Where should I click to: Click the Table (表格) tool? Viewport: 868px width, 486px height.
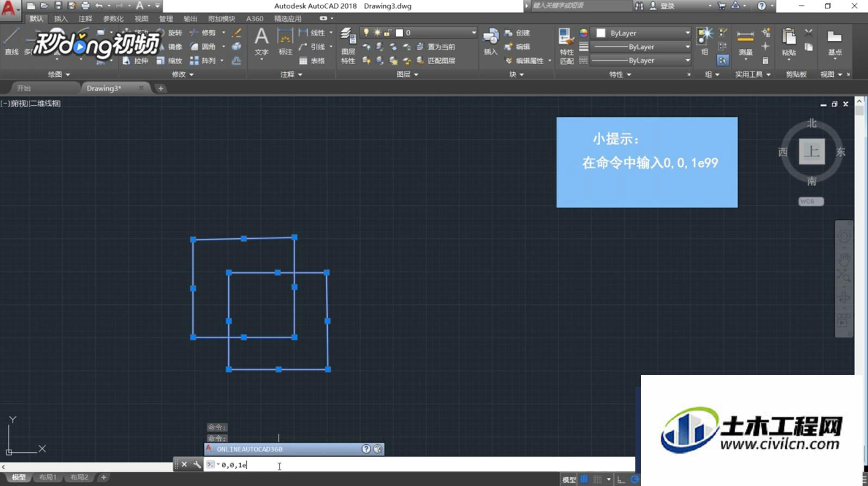pos(312,61)
